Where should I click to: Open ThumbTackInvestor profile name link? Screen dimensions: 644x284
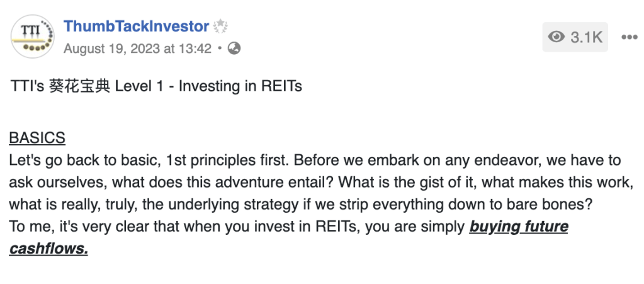coord(136,26)
